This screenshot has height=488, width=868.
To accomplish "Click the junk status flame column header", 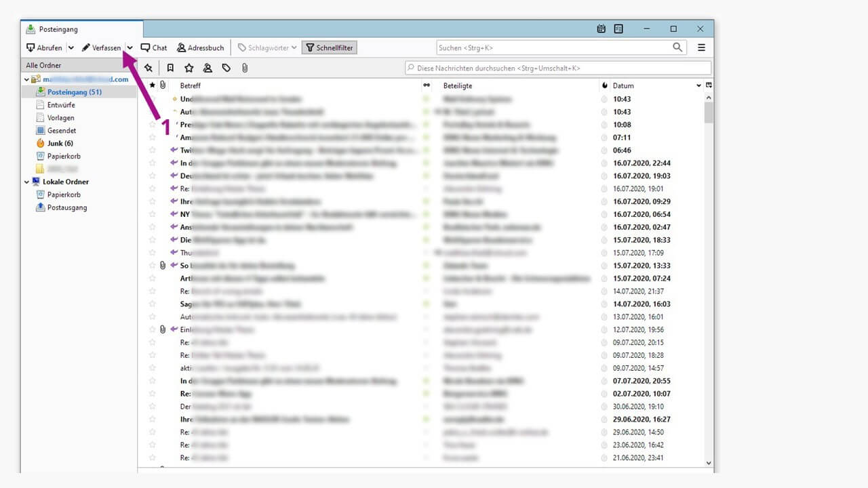I will pos(605,85).
